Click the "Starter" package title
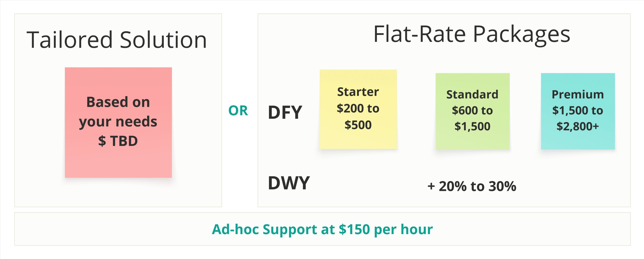644x259 pixels. click(x=358, y=92)
